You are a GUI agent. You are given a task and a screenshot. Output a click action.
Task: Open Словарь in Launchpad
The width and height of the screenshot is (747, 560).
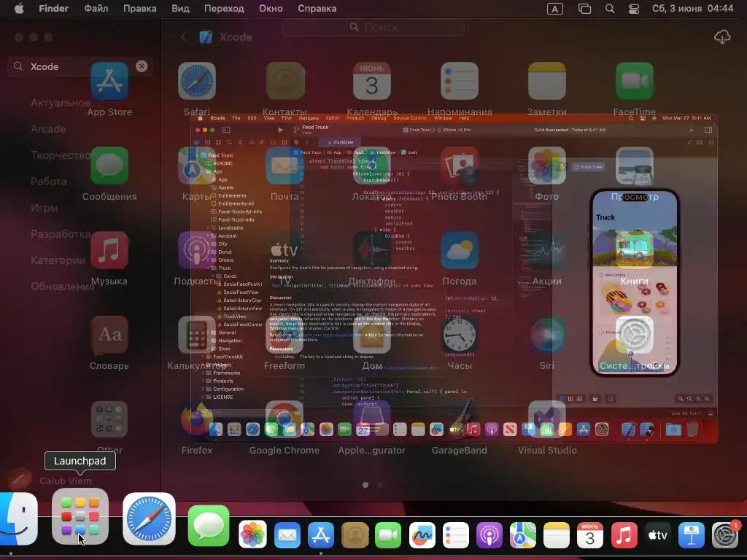click(x=109, y=335)
